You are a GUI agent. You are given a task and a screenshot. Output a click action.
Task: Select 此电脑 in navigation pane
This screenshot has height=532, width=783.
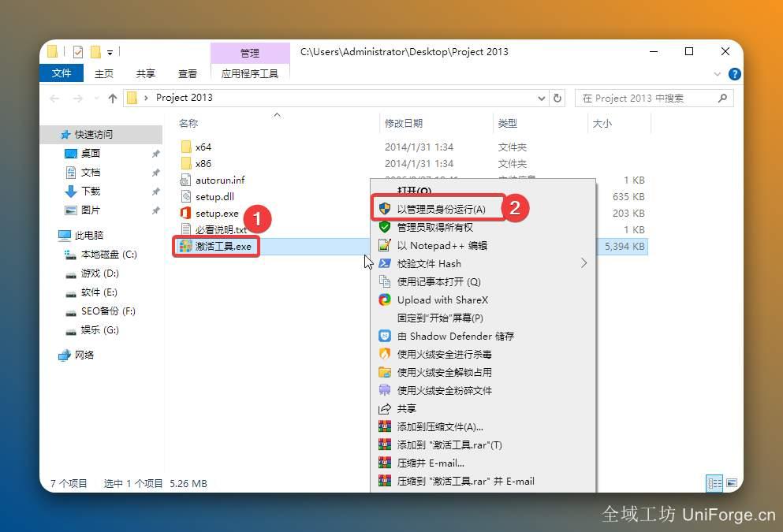pyautogui.click(x=89, y=235)
